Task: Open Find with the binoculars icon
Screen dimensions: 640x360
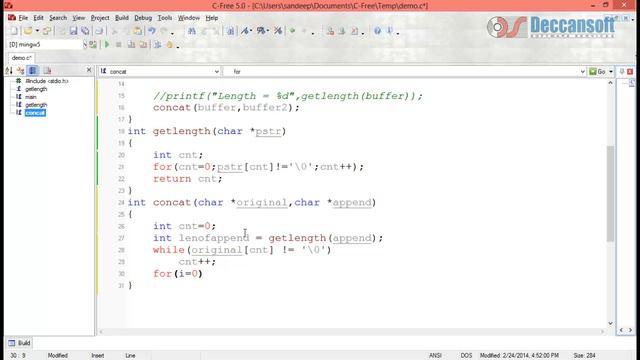Action: point(191,31)
